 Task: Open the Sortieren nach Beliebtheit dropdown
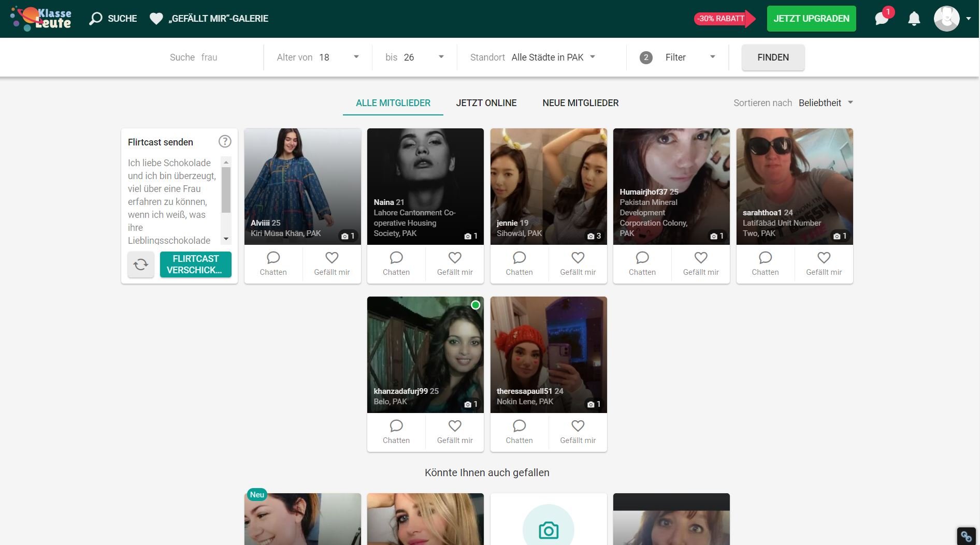(x=826, y=103)
